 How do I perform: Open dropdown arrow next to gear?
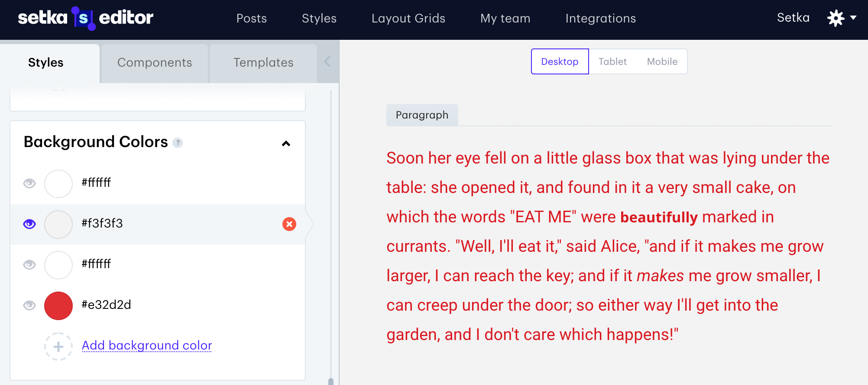[853, 18]
